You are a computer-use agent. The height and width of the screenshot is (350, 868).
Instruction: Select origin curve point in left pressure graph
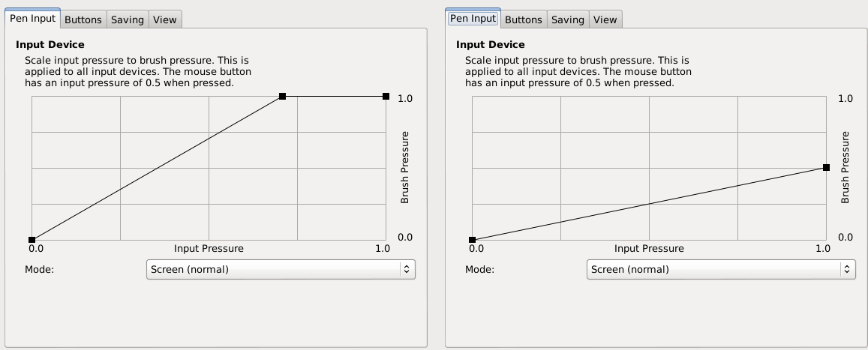click(32, 240)
